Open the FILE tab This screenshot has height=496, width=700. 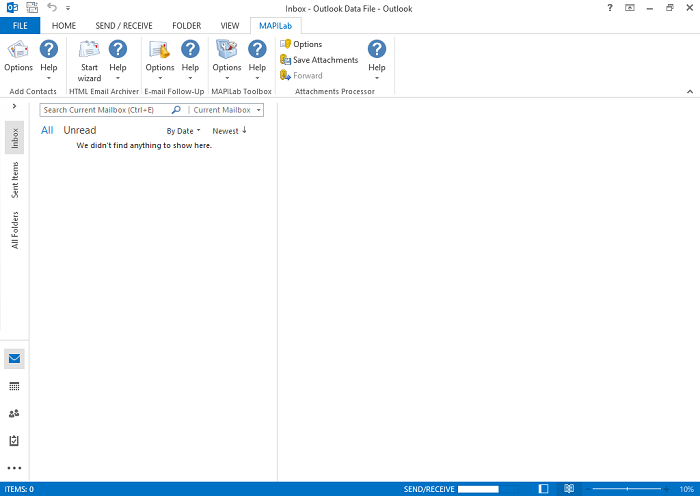pyautogui.click(x=20, y=25)
